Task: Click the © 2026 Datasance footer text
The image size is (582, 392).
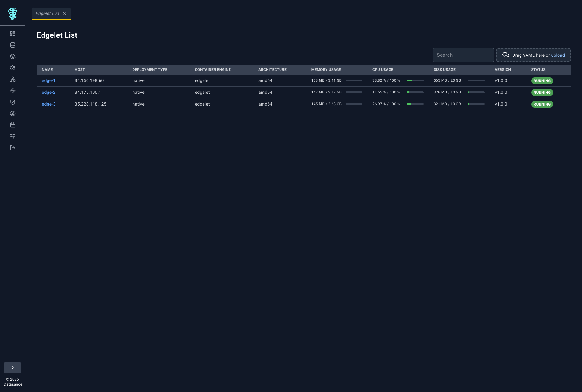Action: [13, 382]
